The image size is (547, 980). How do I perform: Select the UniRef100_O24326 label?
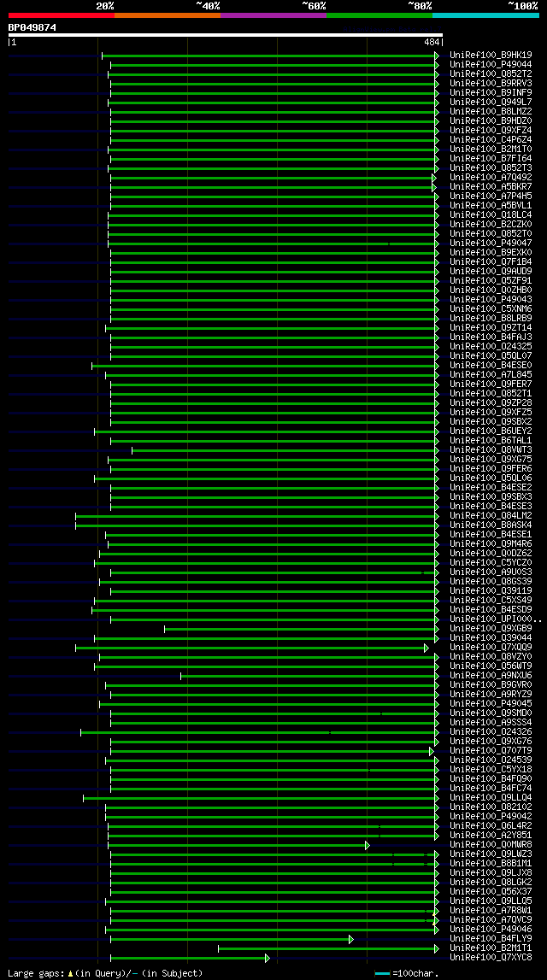click(x=491, y=732)
